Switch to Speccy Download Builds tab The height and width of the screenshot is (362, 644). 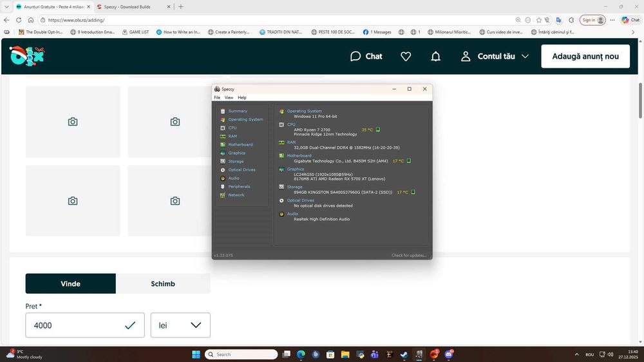[x=133, y=6]
